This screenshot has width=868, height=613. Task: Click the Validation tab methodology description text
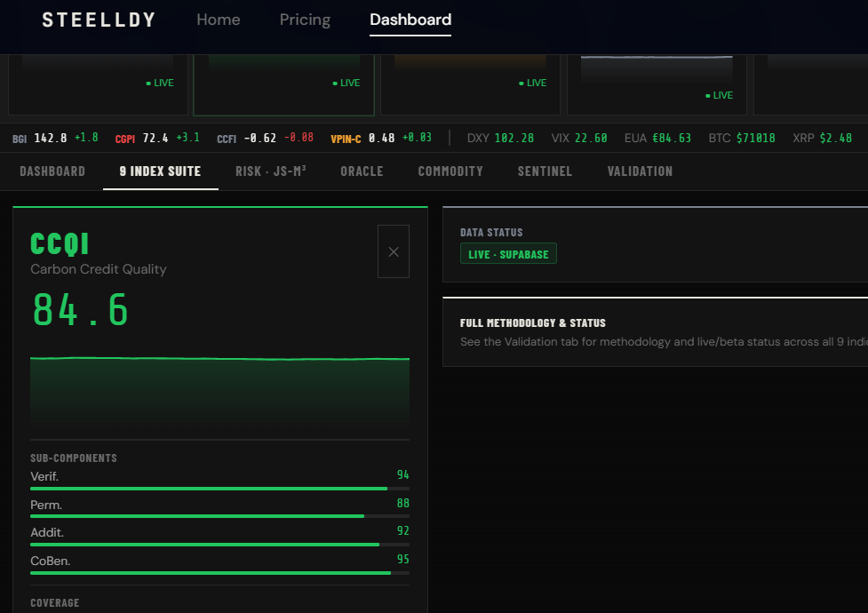[x=664, y=342]
